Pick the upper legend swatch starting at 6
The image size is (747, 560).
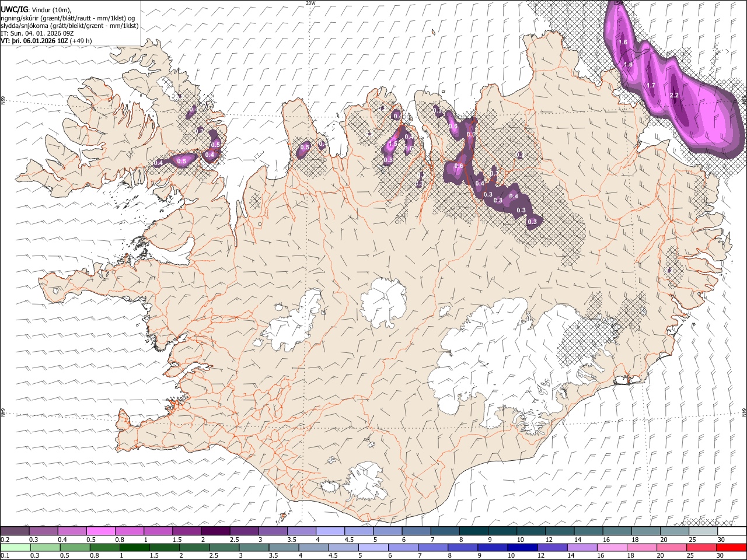416,531
